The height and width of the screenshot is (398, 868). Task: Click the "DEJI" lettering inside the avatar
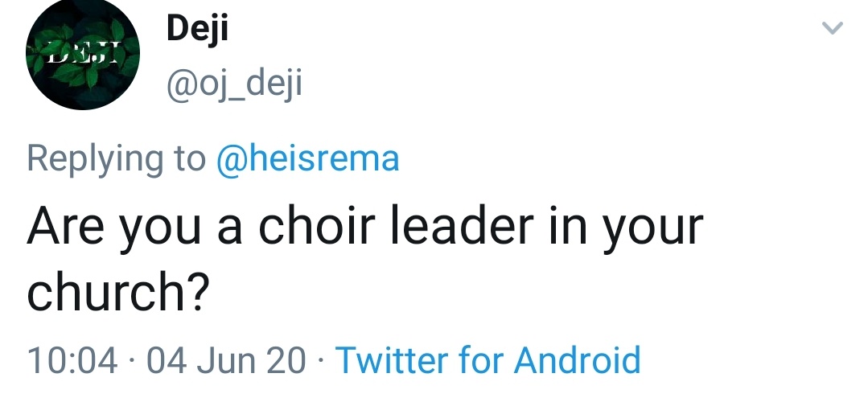(x=83, y=56)
